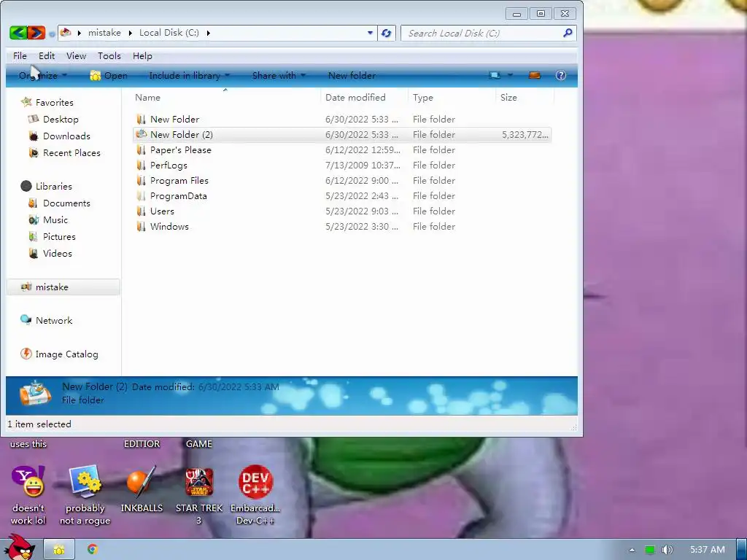Show hidden tray icons arrow
Screen dimensions: 747x560
pyautogui.click(x=632, y=550)
